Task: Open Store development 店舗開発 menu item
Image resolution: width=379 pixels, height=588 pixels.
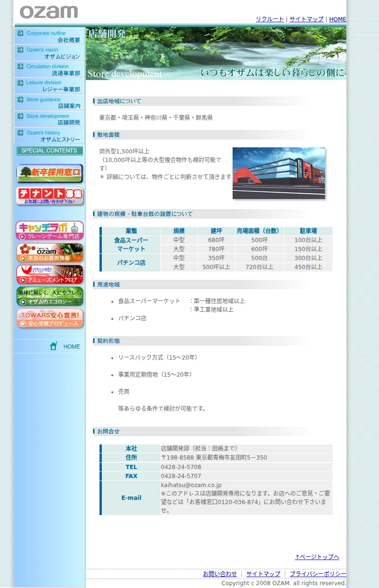Action: pos(49,119)
